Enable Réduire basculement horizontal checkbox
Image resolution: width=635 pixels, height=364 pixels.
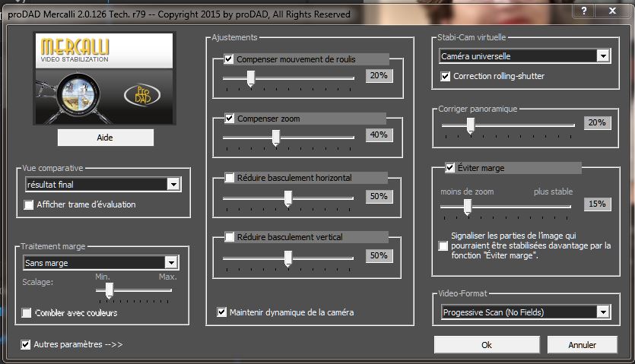click(x=229, y=178)
